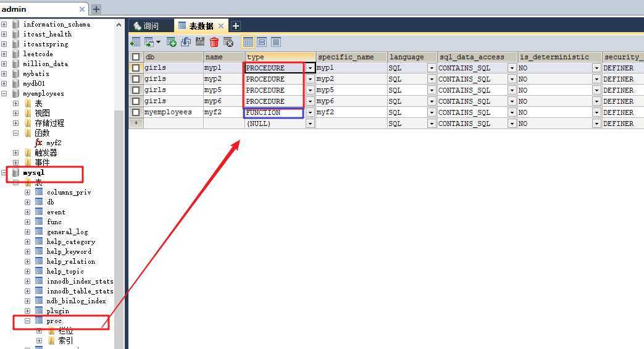Screen dimensions: 644x349
Task: Click the table icon next to general_log
Action: 39,232
